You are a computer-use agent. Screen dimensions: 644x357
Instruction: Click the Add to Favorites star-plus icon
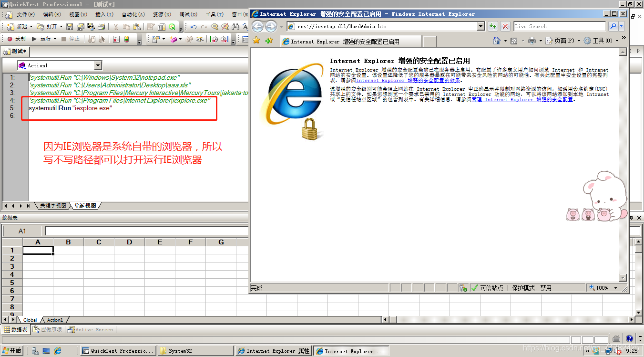pyautogui.click(x=269, y=41)
